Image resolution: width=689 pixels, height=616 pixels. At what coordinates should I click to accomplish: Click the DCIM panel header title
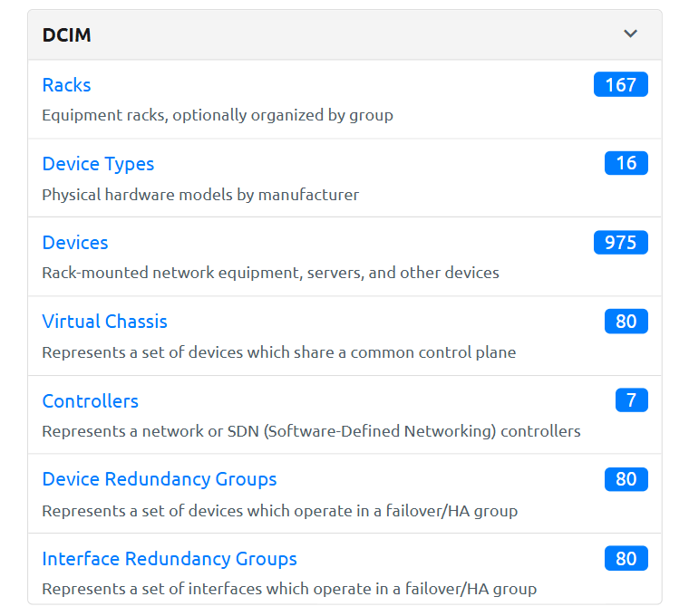pyautogui.click(x=66, y=35)
